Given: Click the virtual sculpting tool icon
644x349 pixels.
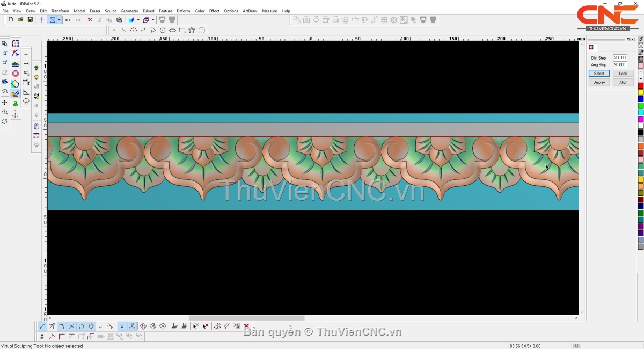Looking at the screenshot, I should point(16,94).
